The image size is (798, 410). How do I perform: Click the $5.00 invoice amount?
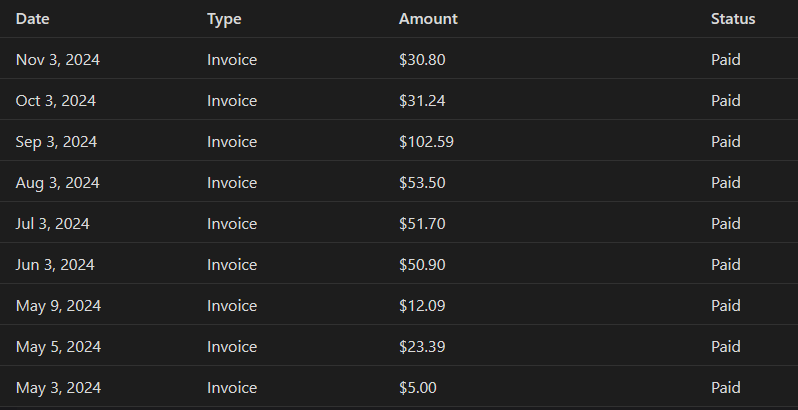(418, 388)
